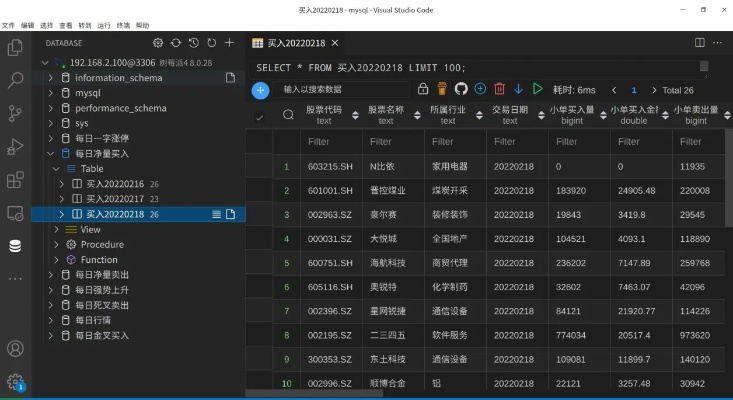The image size is (733, 400).
Task: Click the horizontal scrollbar under table
Action: coord(314,394)
